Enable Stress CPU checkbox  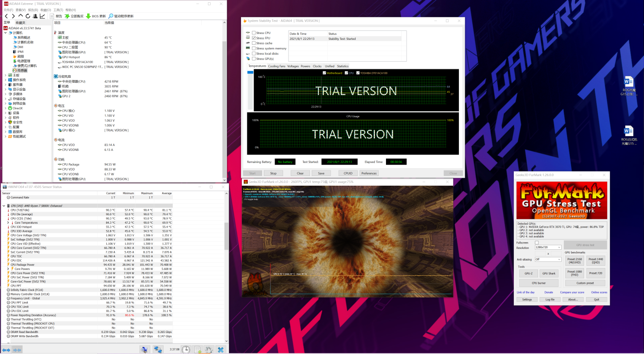tap(254, 33)
